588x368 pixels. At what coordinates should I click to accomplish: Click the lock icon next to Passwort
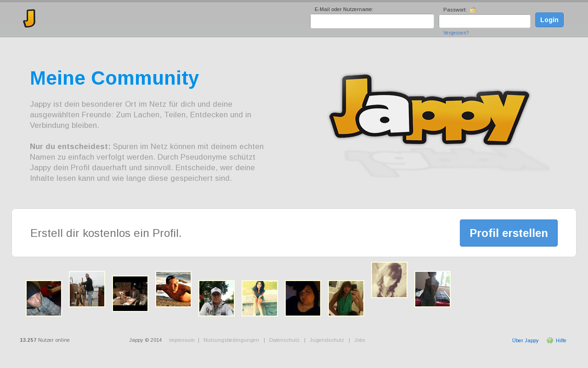(x=473, y=10)
